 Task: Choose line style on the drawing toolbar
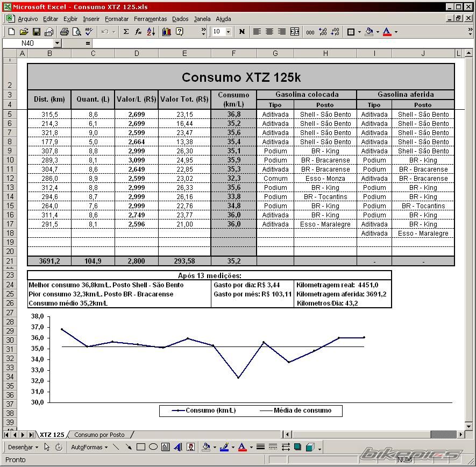(260, 447)
